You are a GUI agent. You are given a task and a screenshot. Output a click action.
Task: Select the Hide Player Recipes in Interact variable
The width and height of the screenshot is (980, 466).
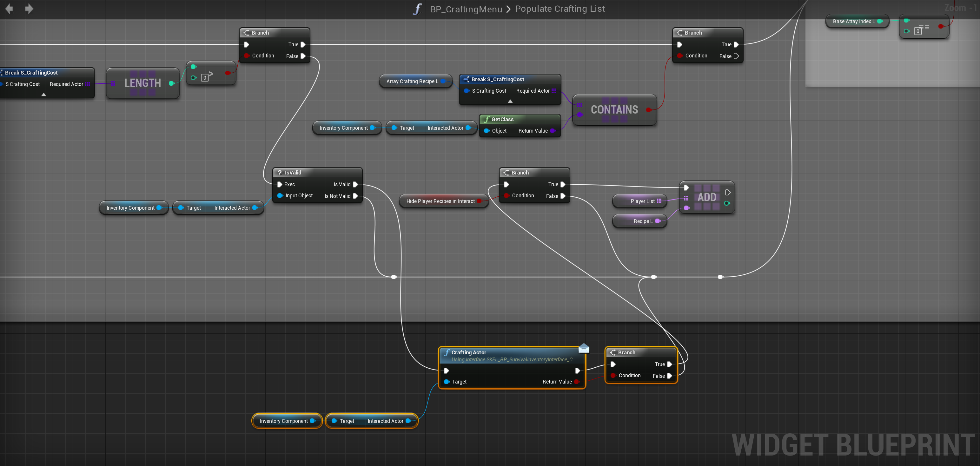[x=440, y=201]
